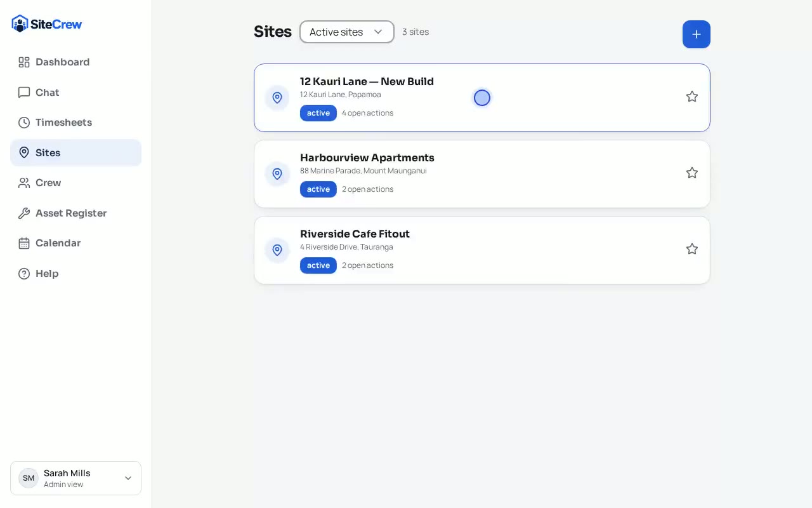Click the Sites pin icon in sidebar
This screenshot has width=812, height=508.
click(24, 153)
